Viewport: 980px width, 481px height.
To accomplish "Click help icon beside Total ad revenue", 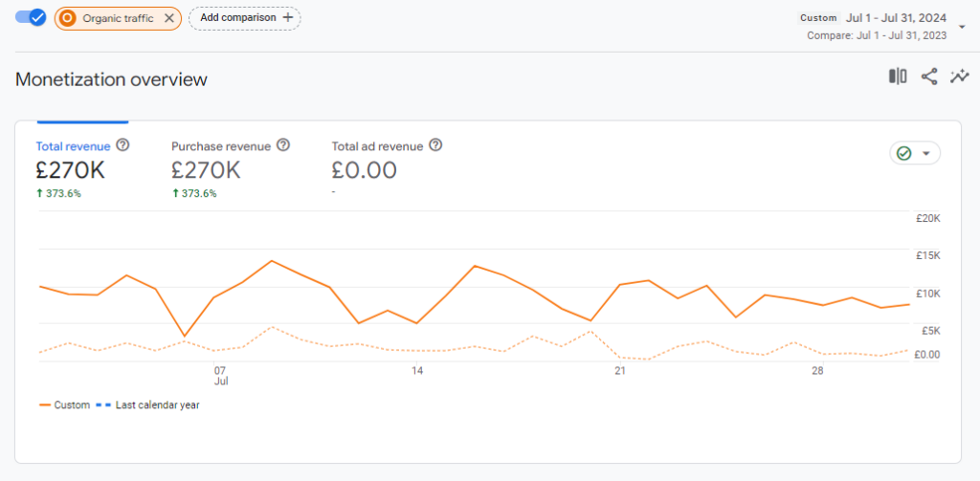I will (435, 145).
